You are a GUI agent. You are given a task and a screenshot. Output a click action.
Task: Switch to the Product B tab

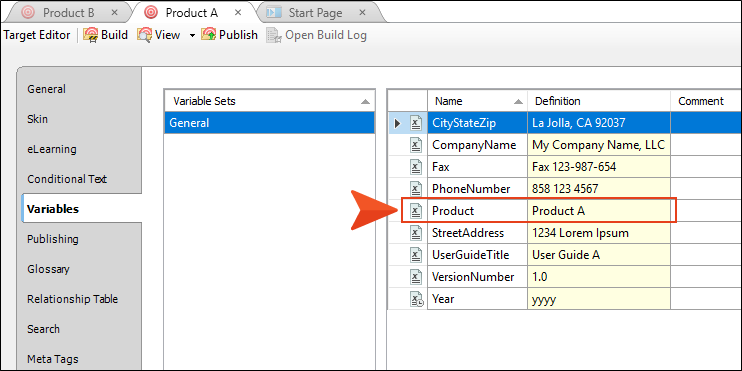pos(69,13)
